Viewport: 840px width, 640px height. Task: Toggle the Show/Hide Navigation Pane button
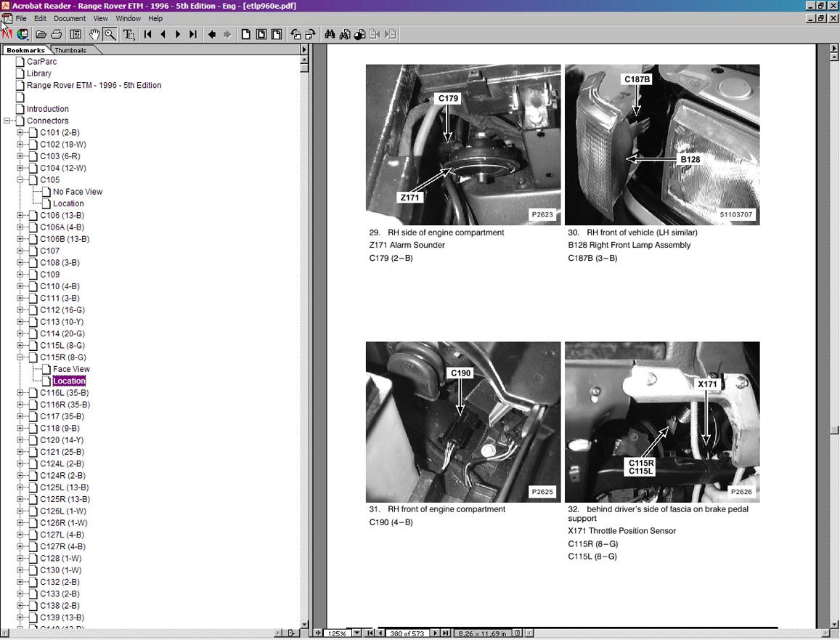[x=75, y=34]
